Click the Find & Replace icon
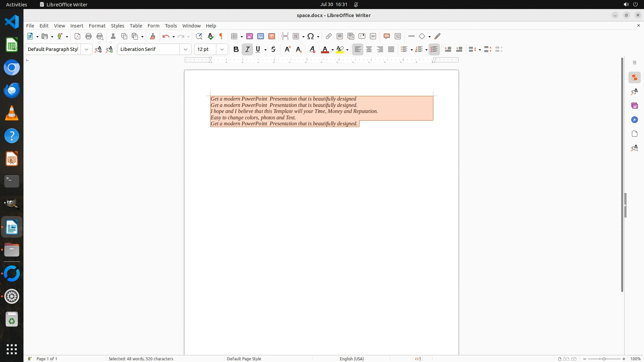Image resolution: width=644 pixels, height=362 pixels. [199, 37]
